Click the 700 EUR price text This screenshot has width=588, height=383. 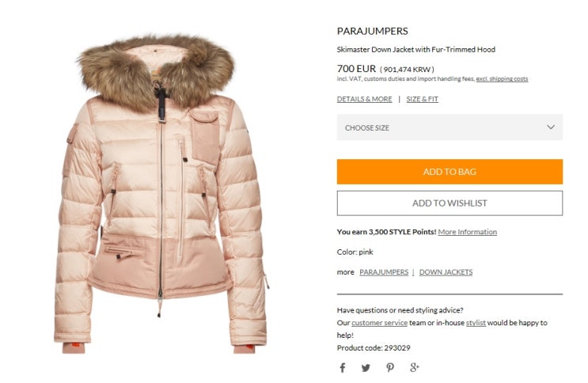tap(356, 69)
